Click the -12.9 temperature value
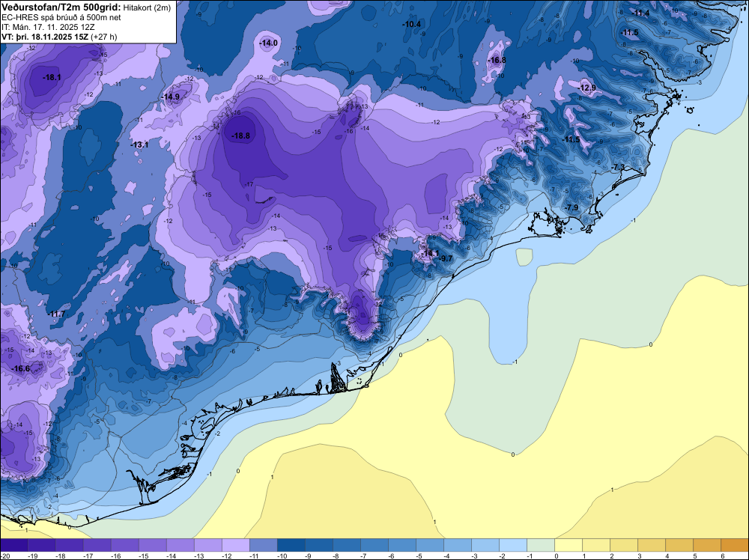Image resolution: width=749 pixels, height=560 pixels. coord(587,88)
